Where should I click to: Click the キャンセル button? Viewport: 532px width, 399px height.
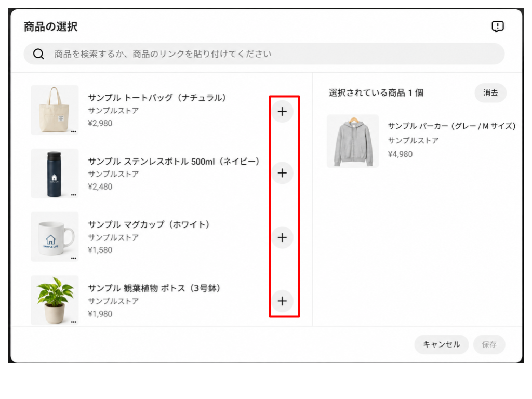point(441,344)
